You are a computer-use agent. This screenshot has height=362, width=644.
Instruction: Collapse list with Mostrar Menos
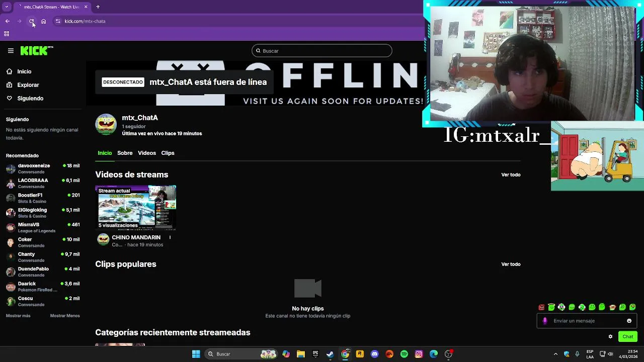(65, 316)
